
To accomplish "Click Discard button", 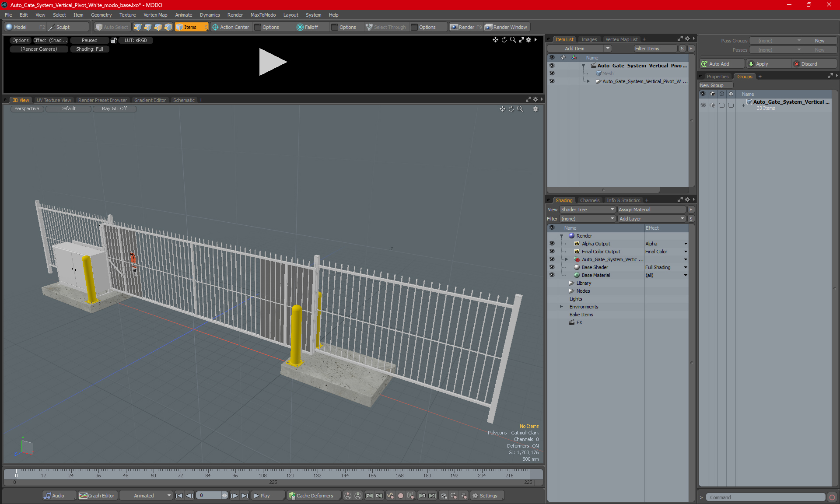I will (814, 64).
